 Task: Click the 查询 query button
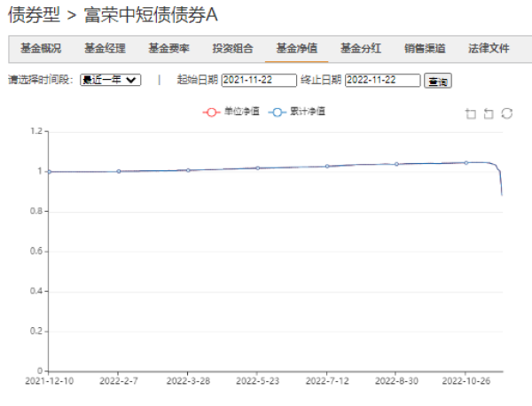[438, 81]
